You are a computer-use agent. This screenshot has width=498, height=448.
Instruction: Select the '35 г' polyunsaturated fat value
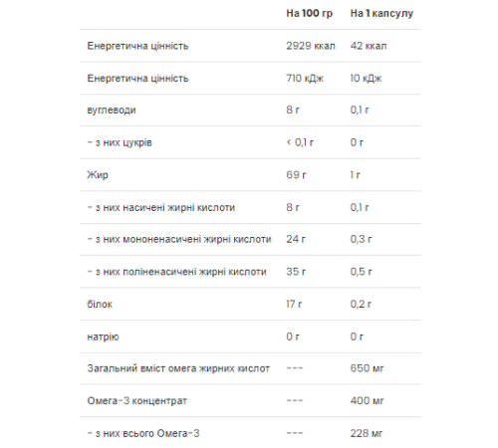tap(296, 272)
